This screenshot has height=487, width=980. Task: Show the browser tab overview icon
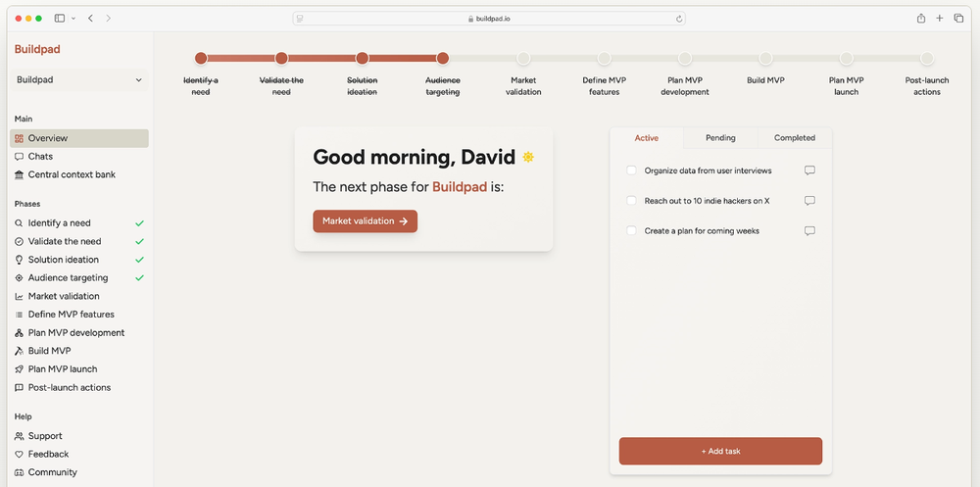(x=958, y=19)
